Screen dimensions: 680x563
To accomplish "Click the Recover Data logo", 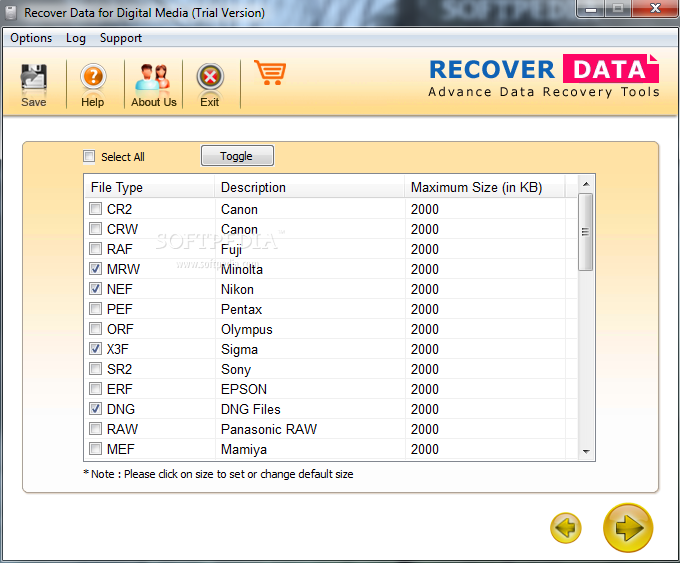I will pos(544,75).
